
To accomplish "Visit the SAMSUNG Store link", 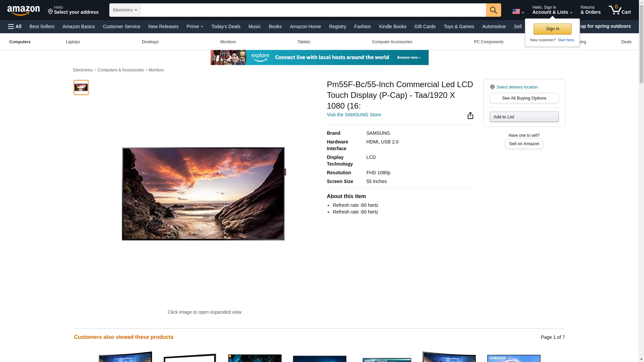I will (x=354, y=115).
